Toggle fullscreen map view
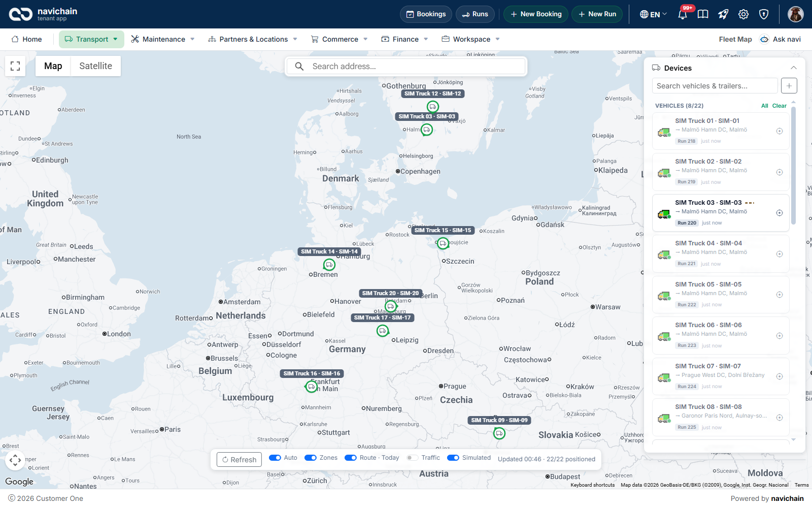Viewport: 812px width, 508px height. tap(15, 66)
